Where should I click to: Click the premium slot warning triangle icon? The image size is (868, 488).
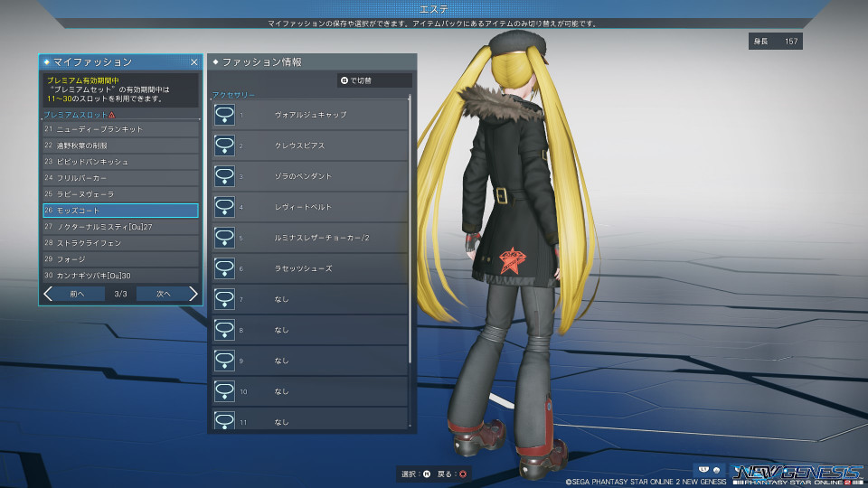coord(112,115)
